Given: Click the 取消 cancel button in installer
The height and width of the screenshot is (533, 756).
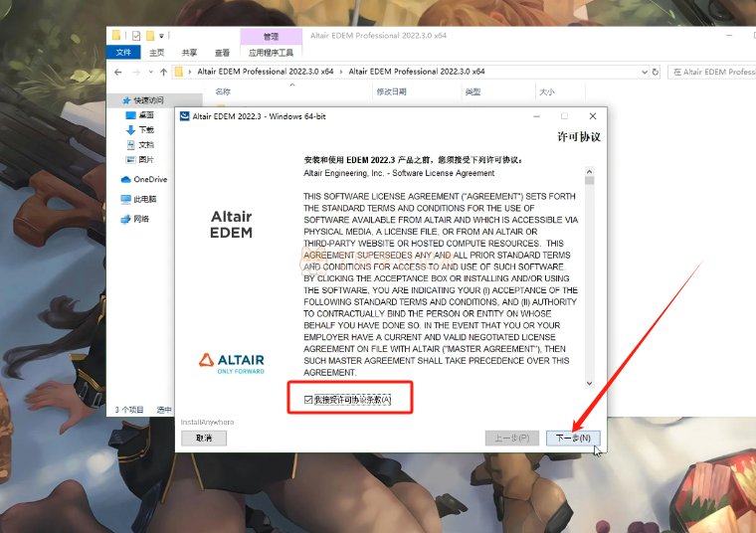Looking at the screenshot, I should click(x=204, y=438).
